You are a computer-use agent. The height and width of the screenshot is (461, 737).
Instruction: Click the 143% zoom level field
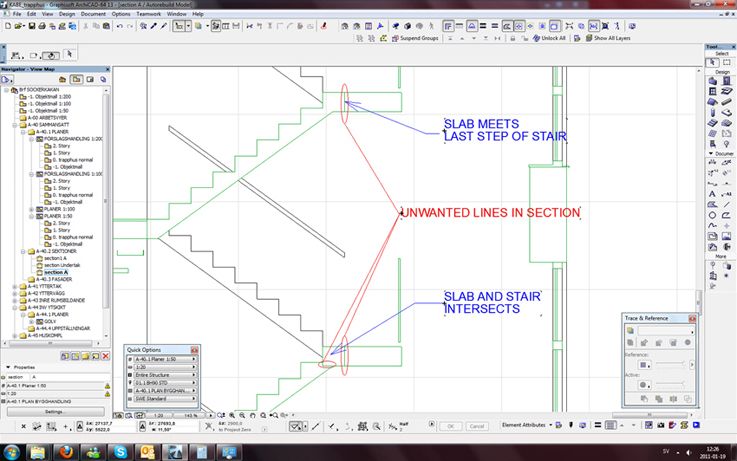[x=190, y=415]
